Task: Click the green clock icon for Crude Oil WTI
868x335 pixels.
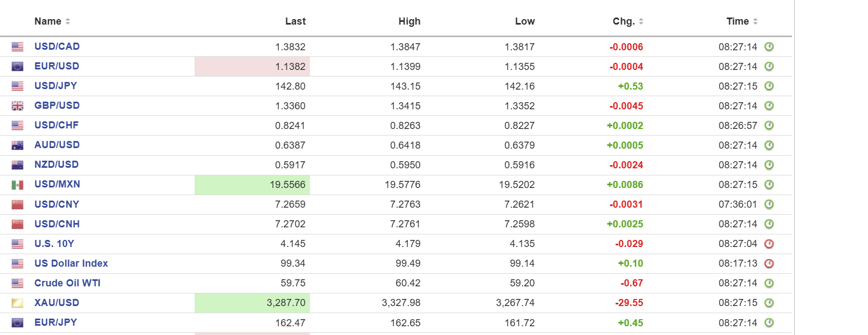Action: (769, 283)
